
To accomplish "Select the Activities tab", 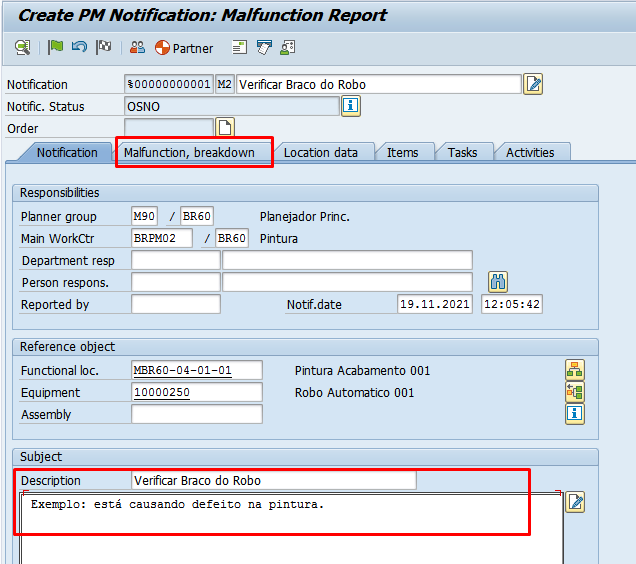I will [530, 152].
